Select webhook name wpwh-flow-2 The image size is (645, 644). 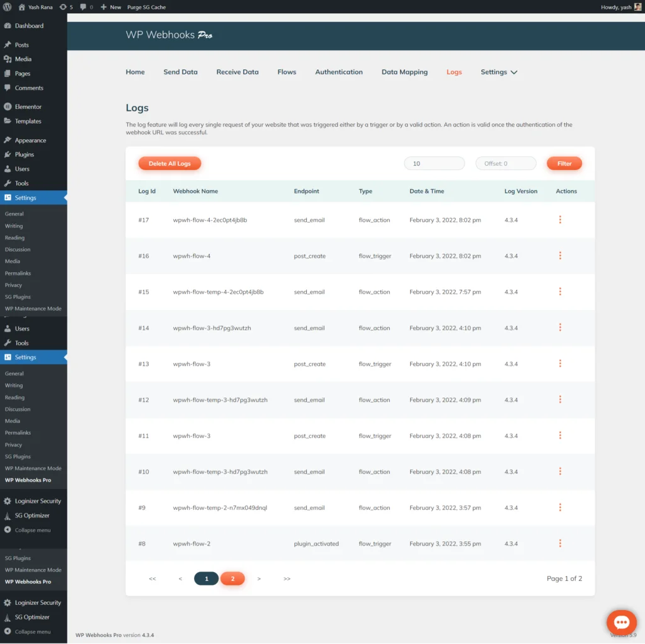pos(191,544)
